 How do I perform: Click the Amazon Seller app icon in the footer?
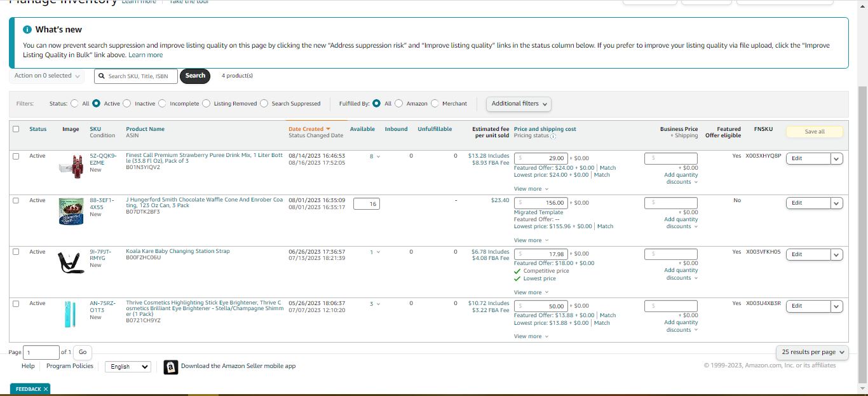point(170,367)
